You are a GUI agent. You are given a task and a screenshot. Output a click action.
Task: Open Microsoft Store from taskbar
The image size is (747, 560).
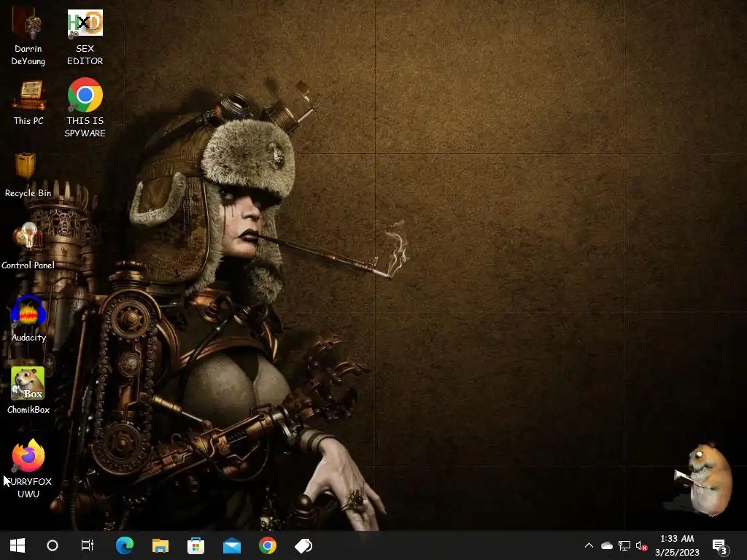point(196,545)
